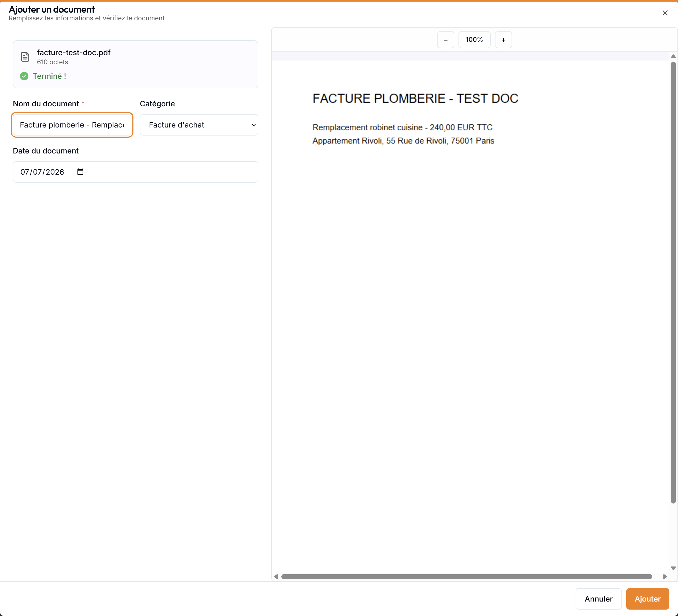686x616 pixels.
Task: Click the zoom in plus button
Action: coord(503,40)
